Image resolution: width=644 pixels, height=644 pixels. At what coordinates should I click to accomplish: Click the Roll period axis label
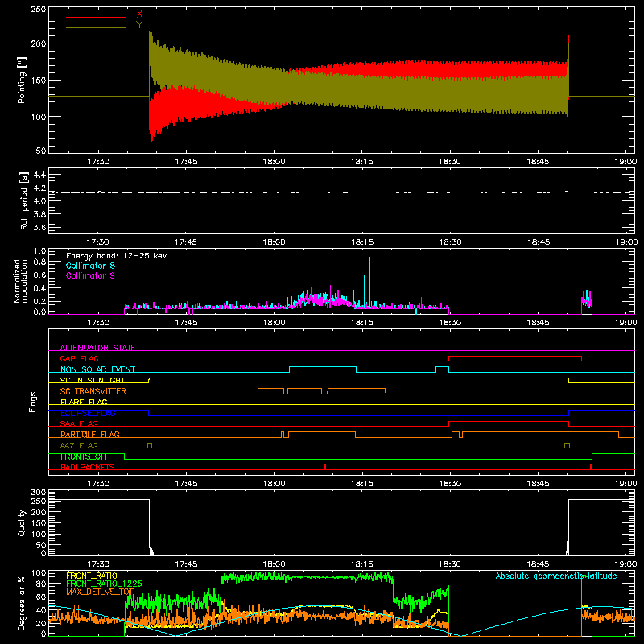(x=24, y=200)
